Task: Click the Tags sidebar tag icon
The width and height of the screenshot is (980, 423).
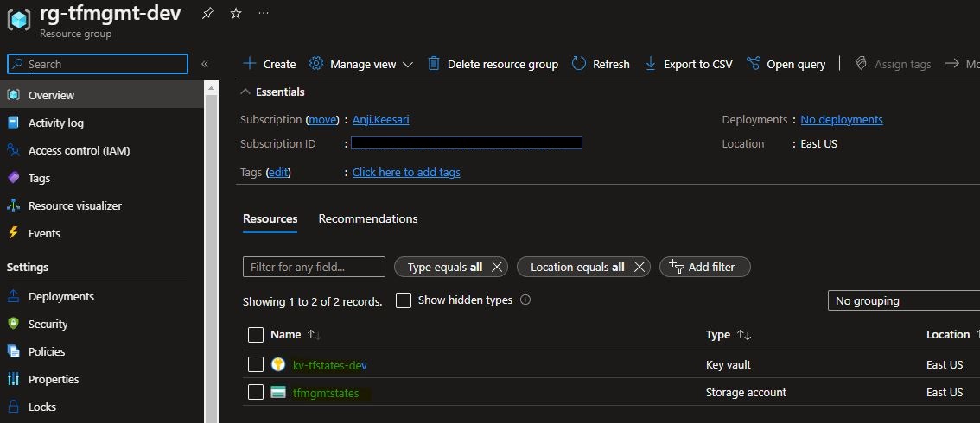Action: click(x=13, y=178)
